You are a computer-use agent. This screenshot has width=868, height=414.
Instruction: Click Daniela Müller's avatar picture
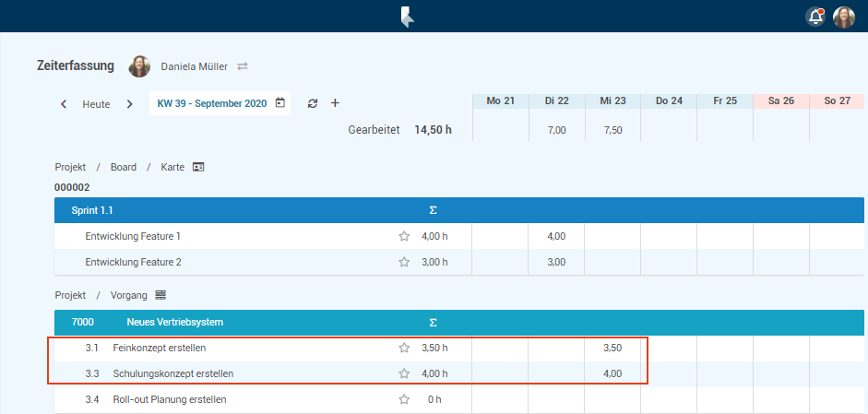click(x=139, y=66)
